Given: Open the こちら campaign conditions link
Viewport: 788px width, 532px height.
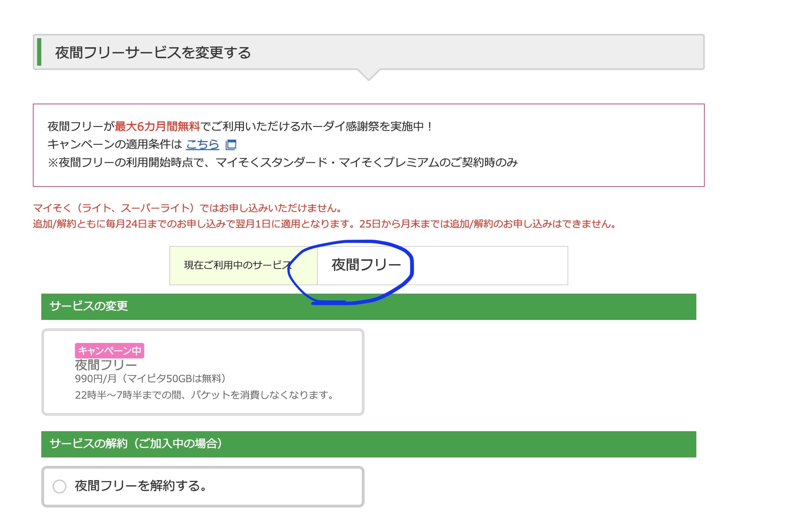Looking at the screenshot, I should pos(202,144).
